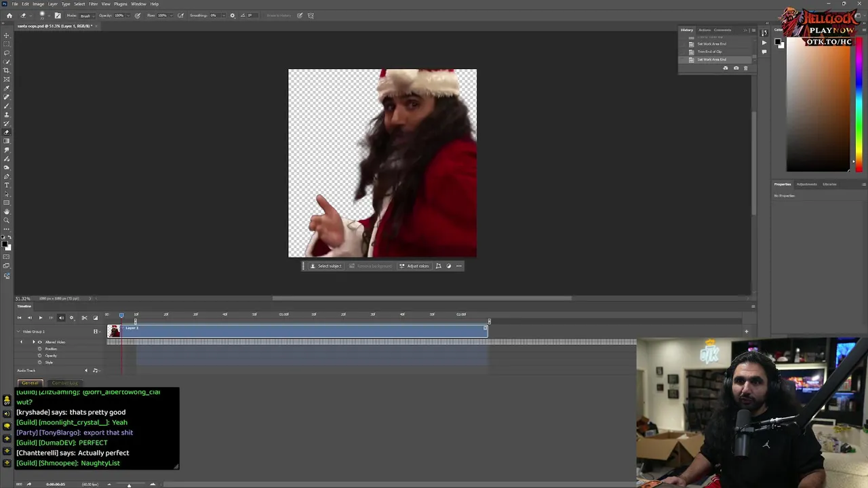Select the Type tool
The width and height of the screenshot is (868, 488).
[x=8, y=185]
